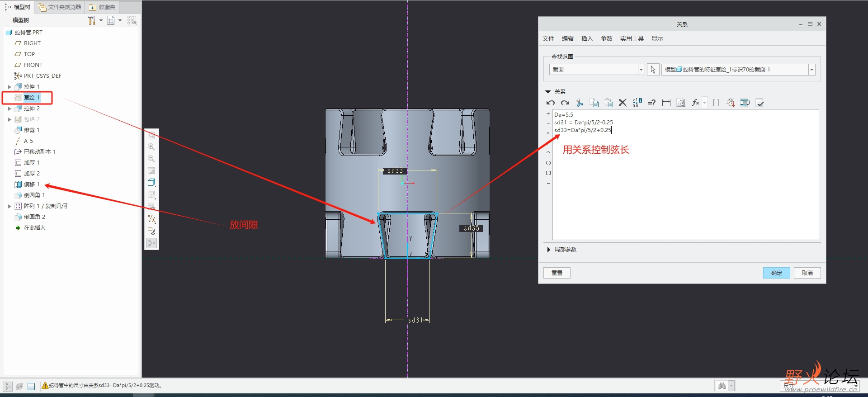Expand 拉伸 2 tree node
This screenshot has width=868, height=397.
(x=9, y=109)
